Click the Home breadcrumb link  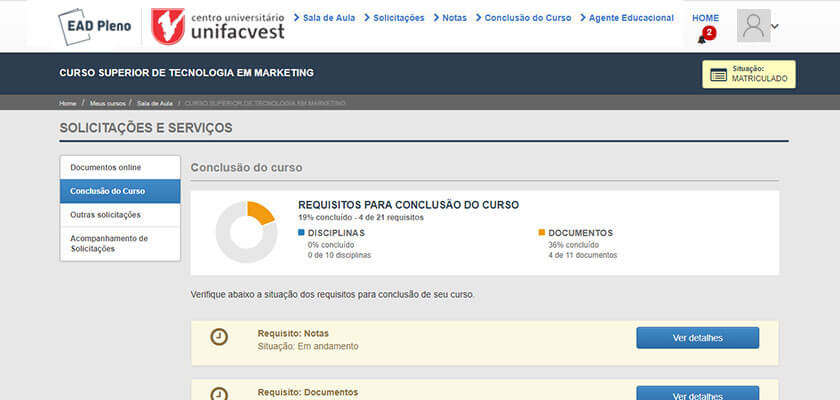68,103
